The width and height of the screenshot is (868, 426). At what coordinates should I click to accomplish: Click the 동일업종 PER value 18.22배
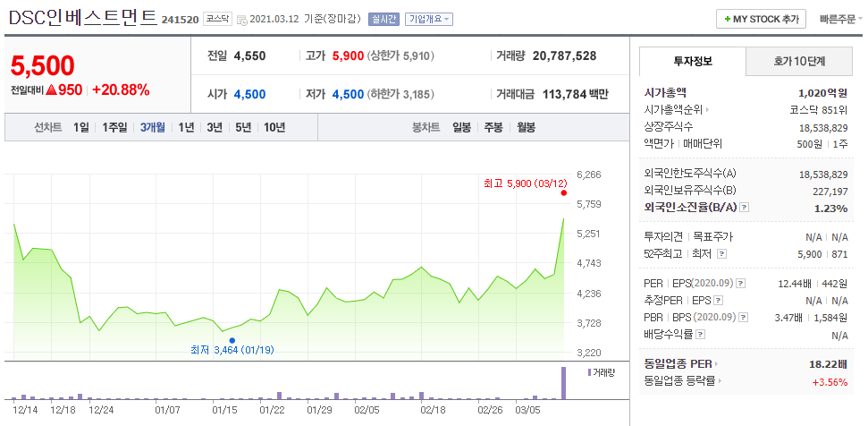coord(828,364)
